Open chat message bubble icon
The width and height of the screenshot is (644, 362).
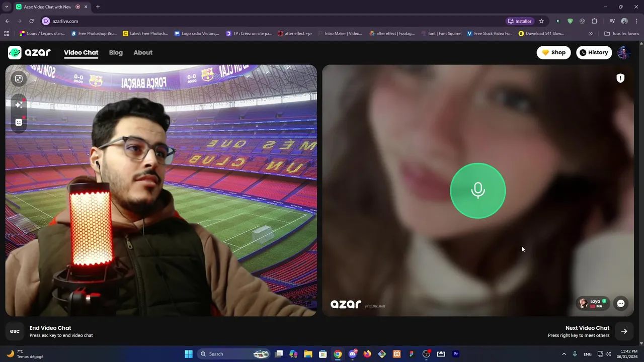click(621, 303)
